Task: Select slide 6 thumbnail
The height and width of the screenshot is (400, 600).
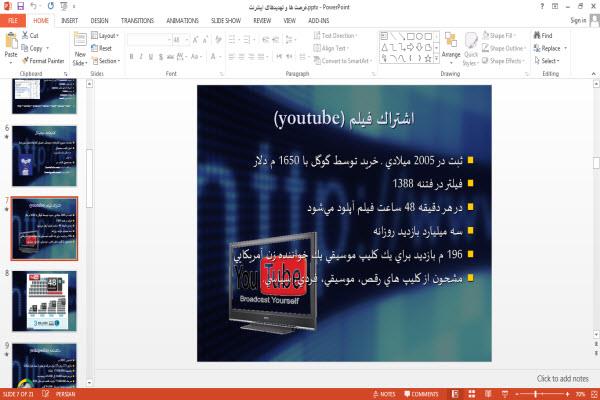Action: 44,156
